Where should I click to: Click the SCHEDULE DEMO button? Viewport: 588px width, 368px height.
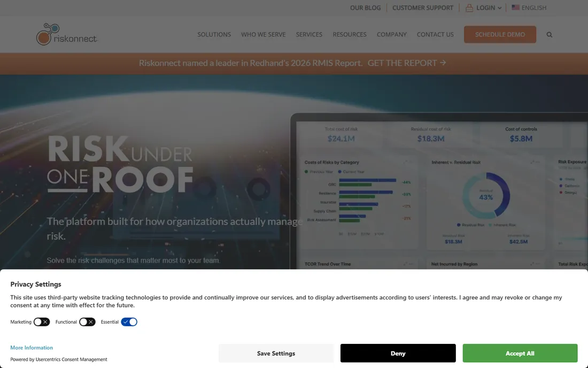pyautogui.click(x=500, y=35)
